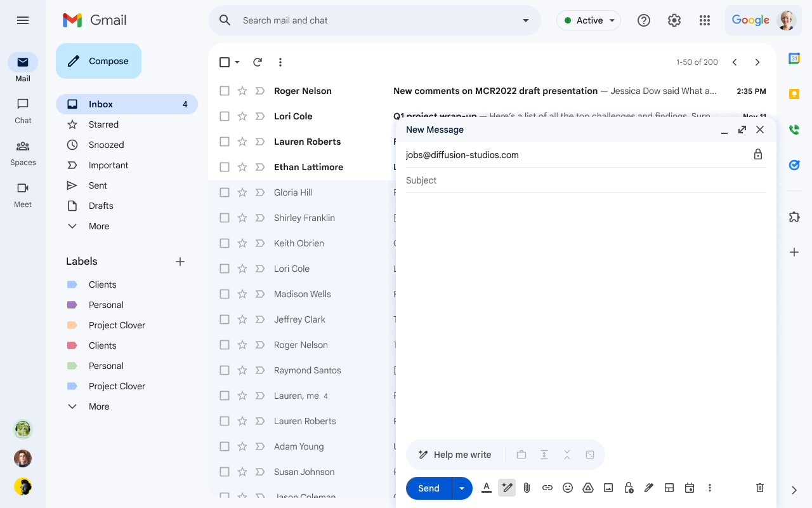Select the checkbox for Roger Nelson's email
The height and width of the screenshot is (508, 812).
225,90
